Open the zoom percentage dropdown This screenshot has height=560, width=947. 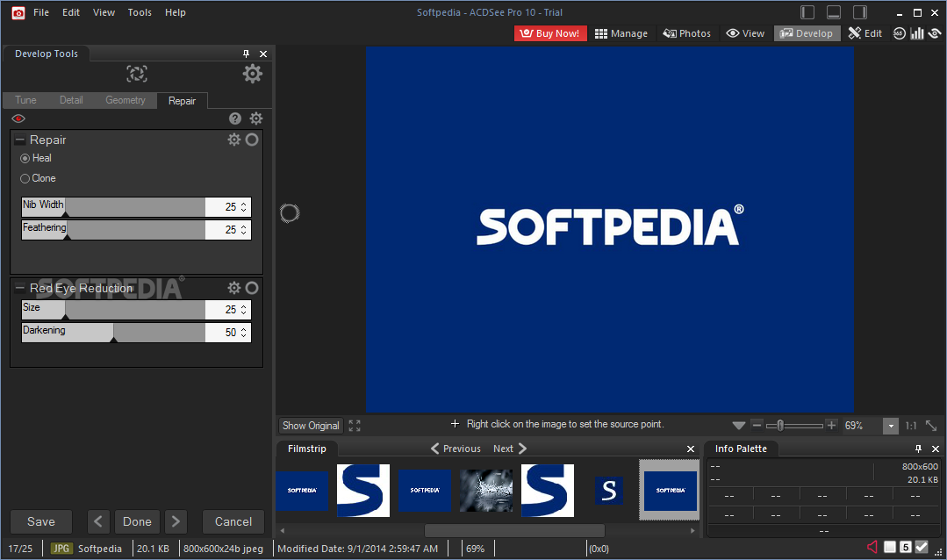coord(891,426)
